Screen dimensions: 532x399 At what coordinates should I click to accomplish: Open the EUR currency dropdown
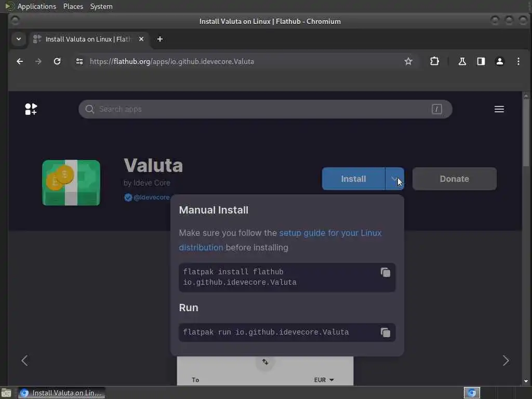pyautogui.click(x=324, y=380)
